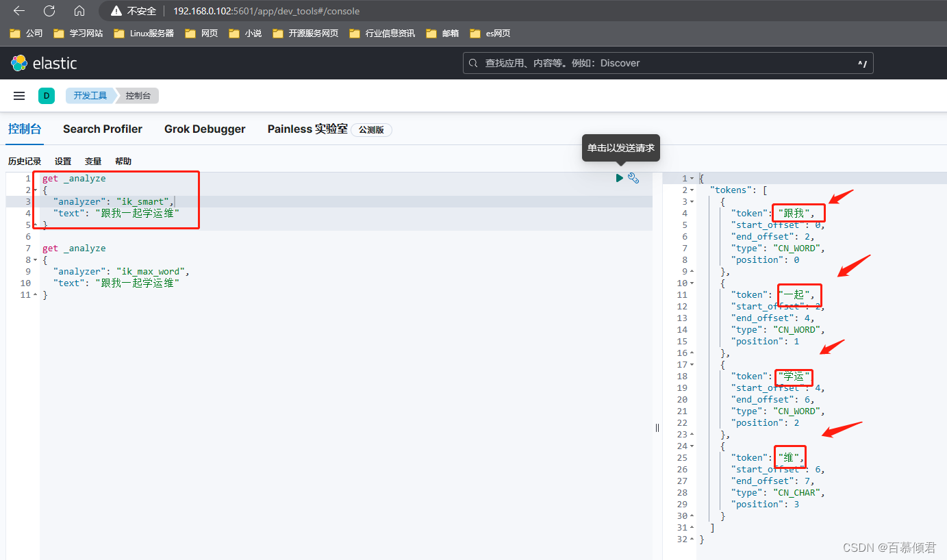
Task: Click the browser back arrow
Action: pyautogui.click(x=19, y=11)
